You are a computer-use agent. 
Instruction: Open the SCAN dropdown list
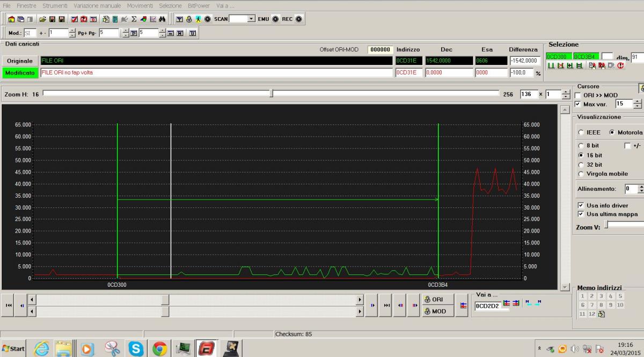pyautogui.click(x=251, y=19)
